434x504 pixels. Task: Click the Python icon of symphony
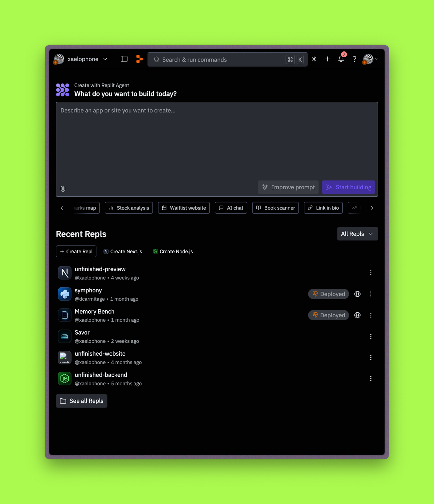[65, 294]
